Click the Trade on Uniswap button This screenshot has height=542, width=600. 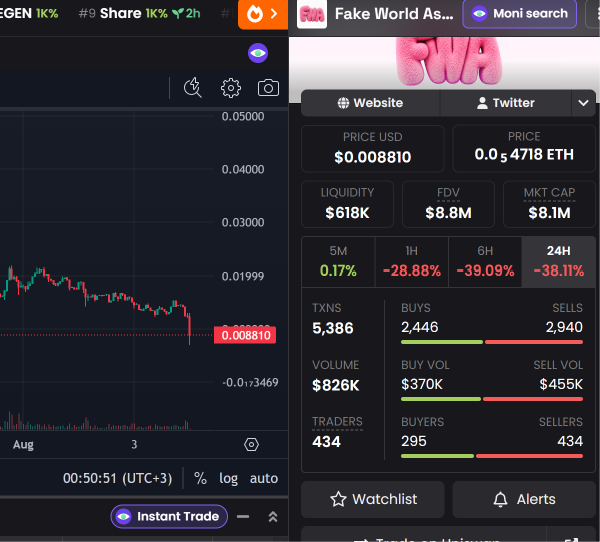(x=424, y=536)
